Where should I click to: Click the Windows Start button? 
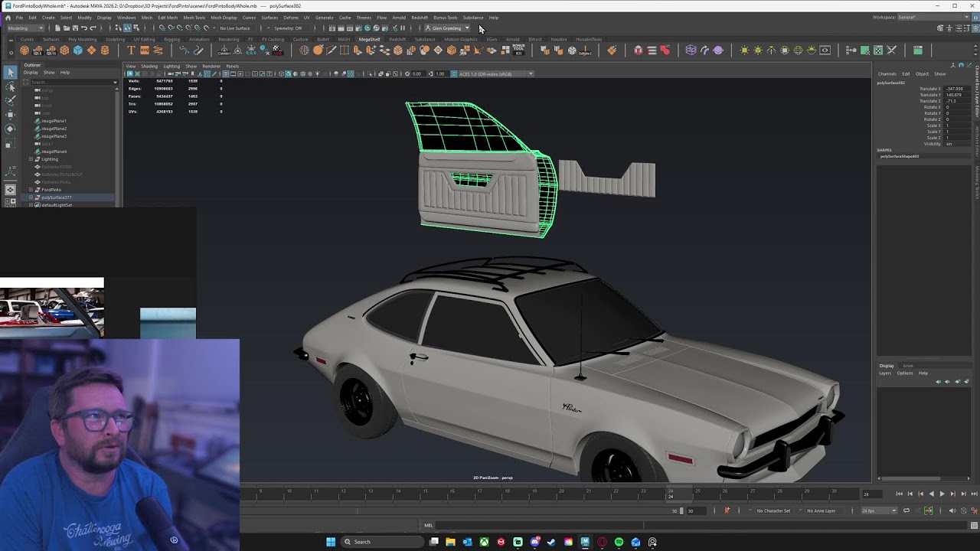point(331,542)
